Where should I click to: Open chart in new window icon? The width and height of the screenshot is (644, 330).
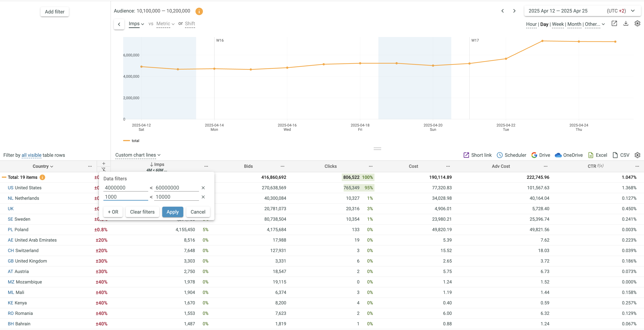click(614, 24)
